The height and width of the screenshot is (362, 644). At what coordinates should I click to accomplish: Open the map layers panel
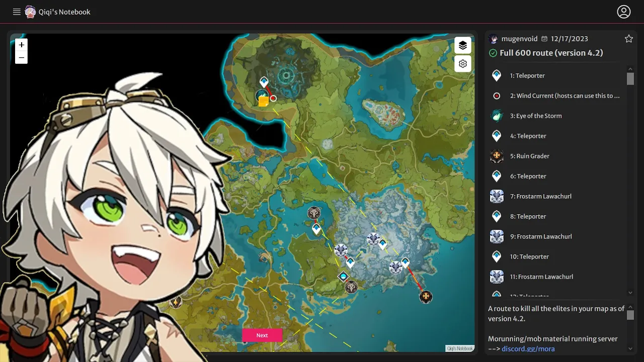pos(463,45)
